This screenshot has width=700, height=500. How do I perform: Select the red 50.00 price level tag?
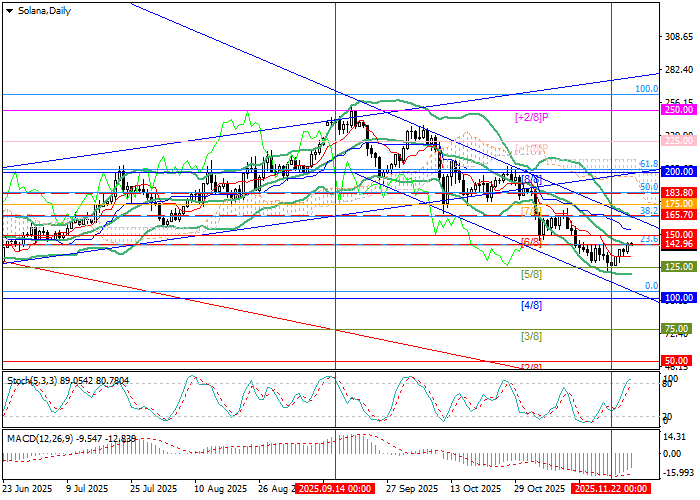[679, 360]
